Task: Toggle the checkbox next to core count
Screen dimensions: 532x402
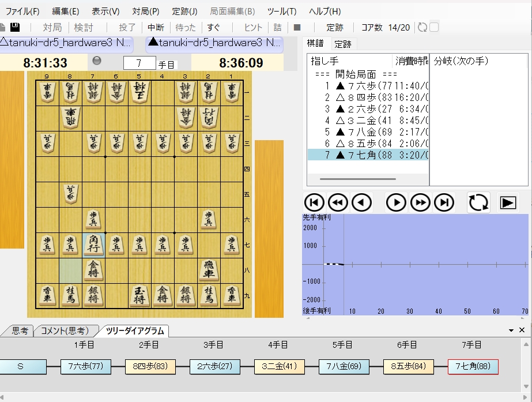Action: [434, 27]
